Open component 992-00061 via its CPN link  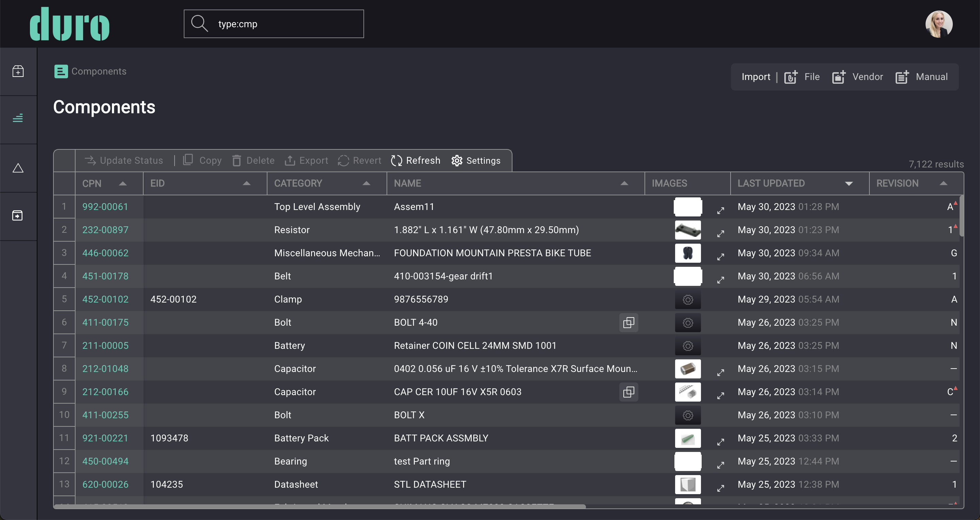(x=105, y=207)
